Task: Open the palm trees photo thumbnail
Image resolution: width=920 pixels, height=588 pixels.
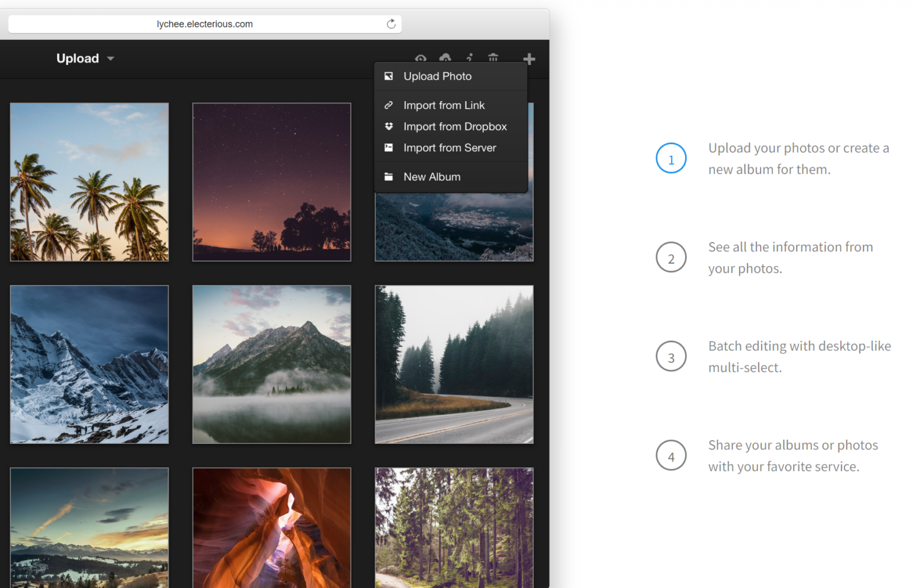Action: [x=90, y=182]
